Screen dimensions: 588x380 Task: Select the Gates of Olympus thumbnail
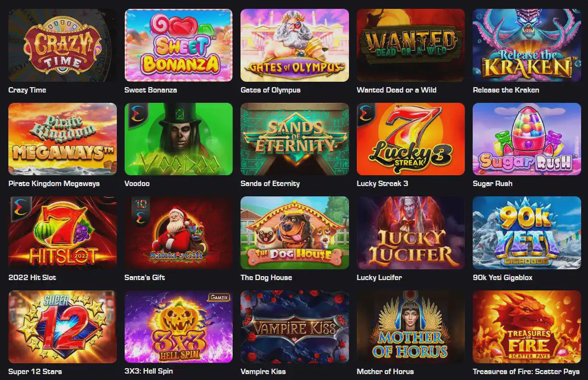[x=294, y=45]
